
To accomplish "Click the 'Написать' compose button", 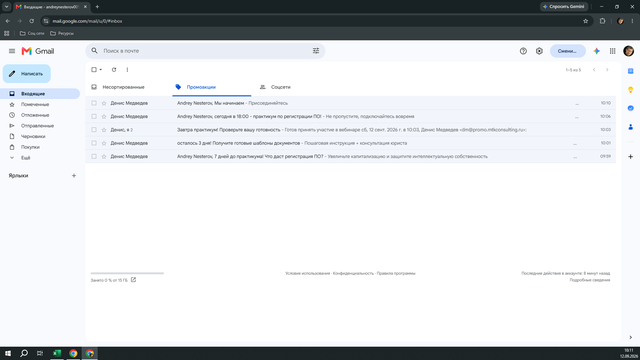I will click(x=27, y=74).
